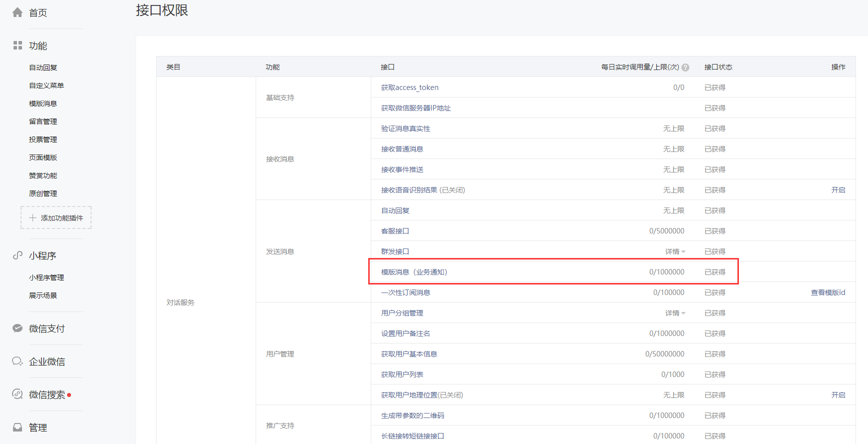
Task: Select 微信支付 section label
Action: [x=47, y=328]
